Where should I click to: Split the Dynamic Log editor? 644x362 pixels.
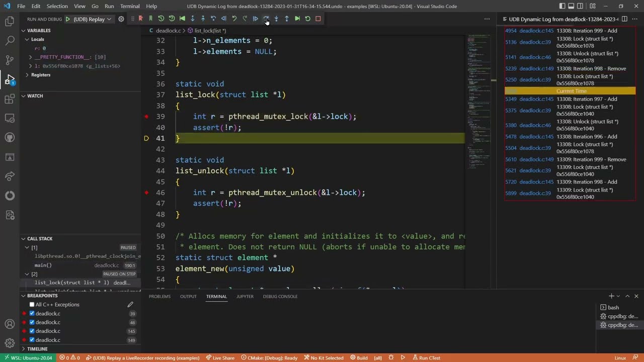624,19
